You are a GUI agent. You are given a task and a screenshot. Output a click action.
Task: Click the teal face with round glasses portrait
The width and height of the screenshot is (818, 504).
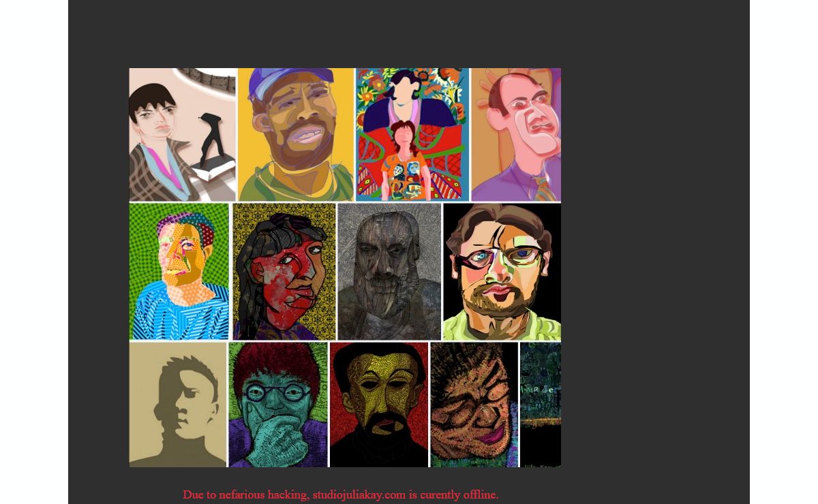pyautogui.click(x=278, y=405)
